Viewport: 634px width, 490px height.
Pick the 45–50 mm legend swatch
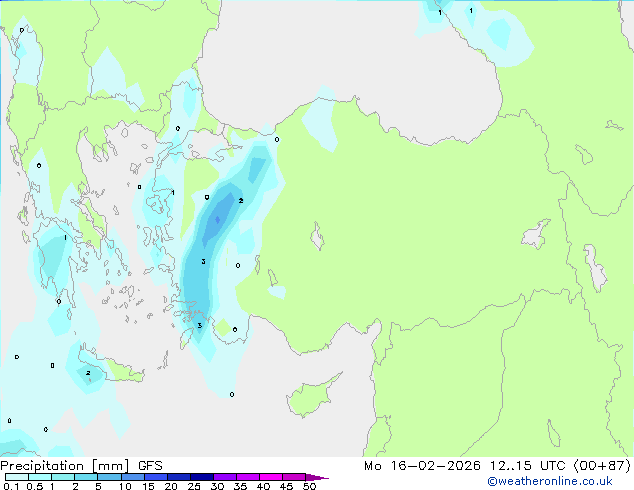pyautogui.click(x=294, y=477)
